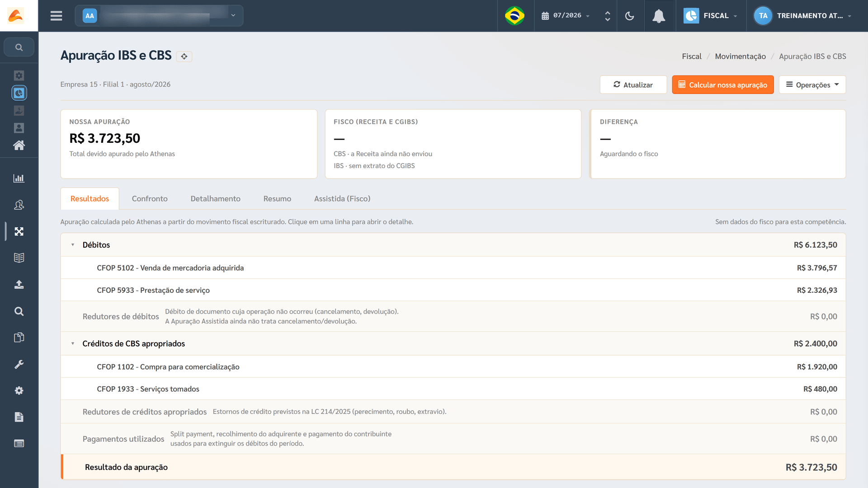
Task: Follow the Fiscal breadcrumb link
Action: point(692,56)
